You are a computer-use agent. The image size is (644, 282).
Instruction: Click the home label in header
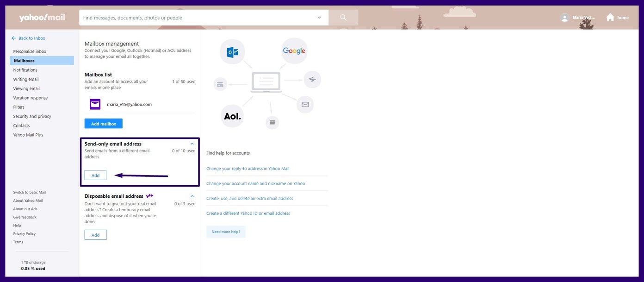tap(623, 18)
